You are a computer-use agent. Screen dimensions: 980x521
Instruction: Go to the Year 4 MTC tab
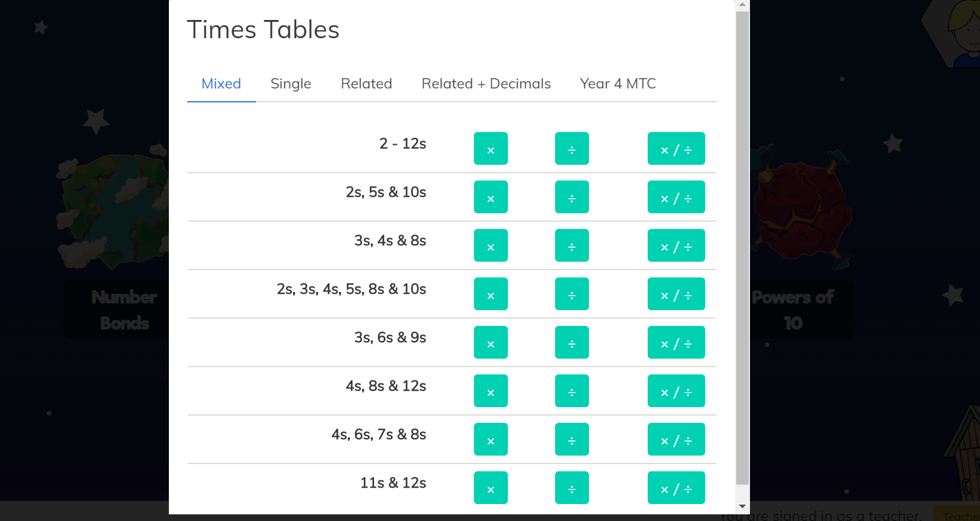(x=617, y=84)
